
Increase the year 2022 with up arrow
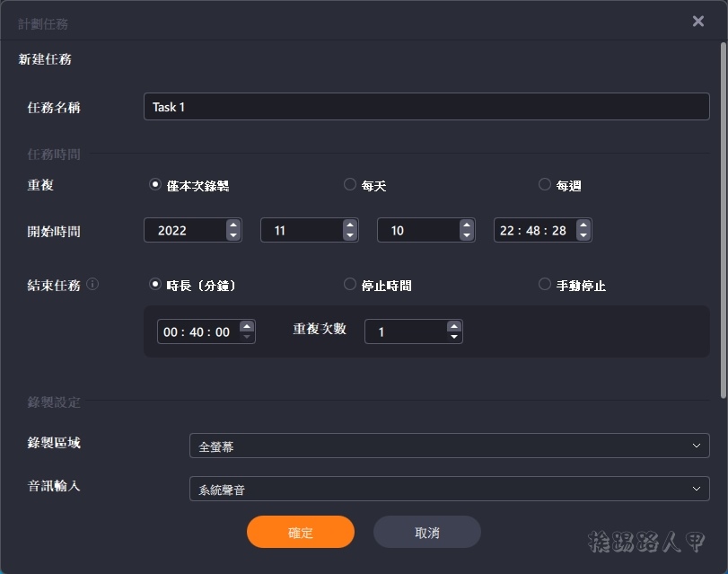[x=233, y=225]
